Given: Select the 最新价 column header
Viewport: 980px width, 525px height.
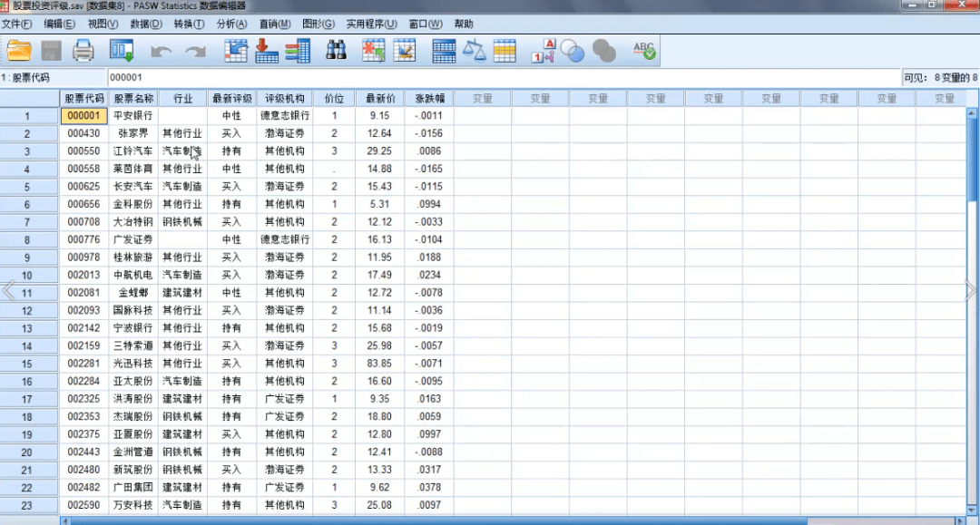Looking at the screenshot, I should [x=380, y=98].
